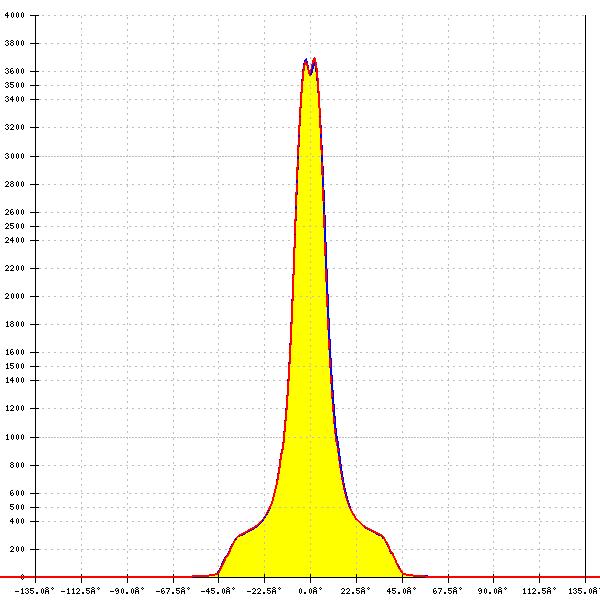Select the 800 y-axis label
The height and width of the screenshot is (600, 600).
click(x=17, y=465)
